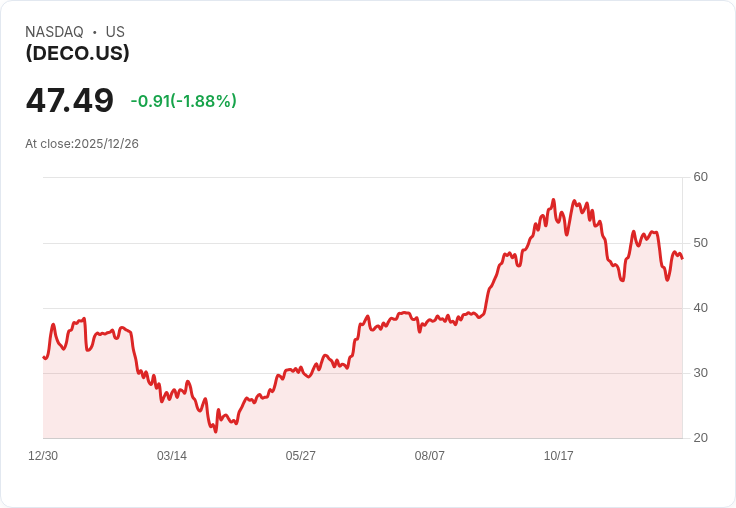Click the leftmost start of the price line
The image size is (736, 508).
coord(44,357)
